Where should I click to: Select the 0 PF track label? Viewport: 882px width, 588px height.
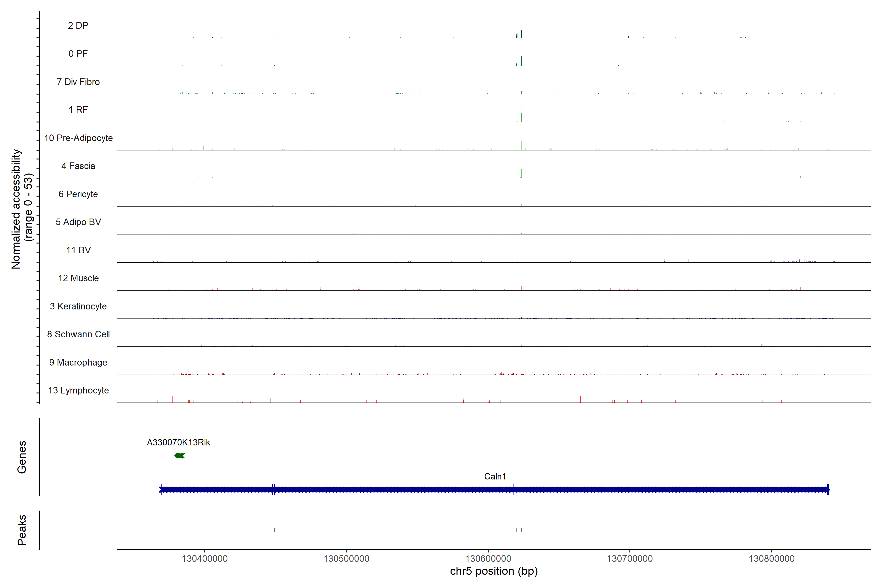[78, 54]
